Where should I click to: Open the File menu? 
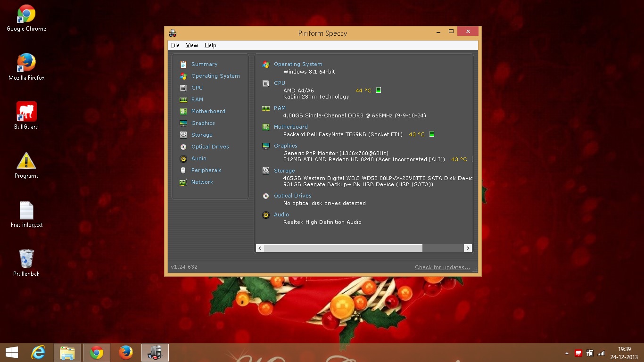click(175, 45)
